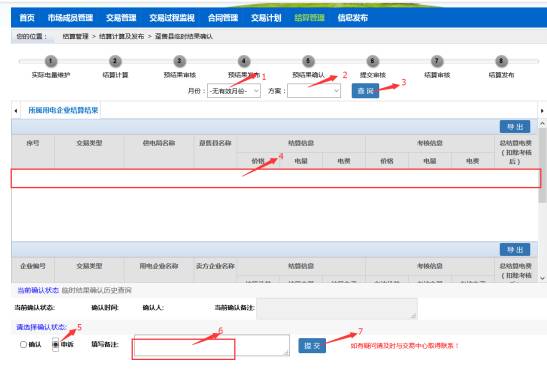
Task: Click the upper table's 导出 export button
Action: click(515, 127)
